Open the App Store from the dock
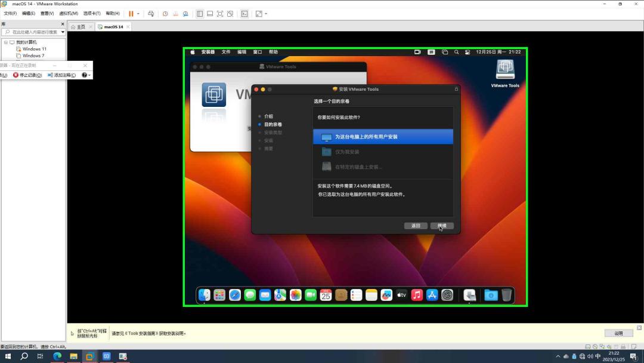Image resolution: width=644 pixels, height=363 pixels. click(x=432, y=294)
